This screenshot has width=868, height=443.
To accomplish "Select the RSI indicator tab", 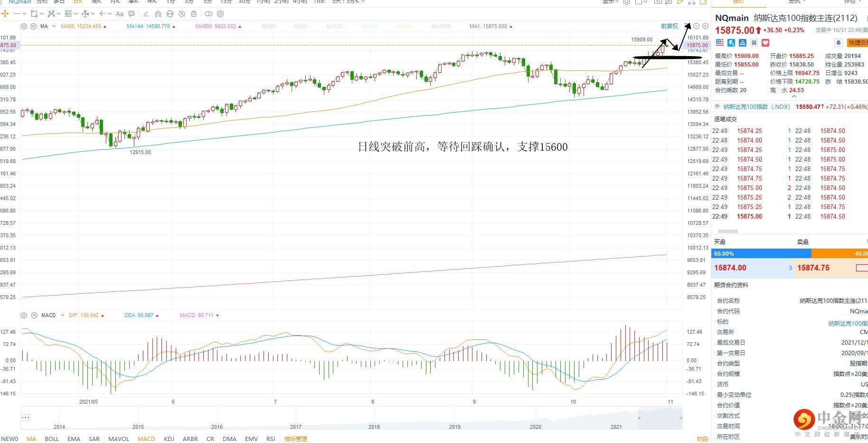I will 271,439.
